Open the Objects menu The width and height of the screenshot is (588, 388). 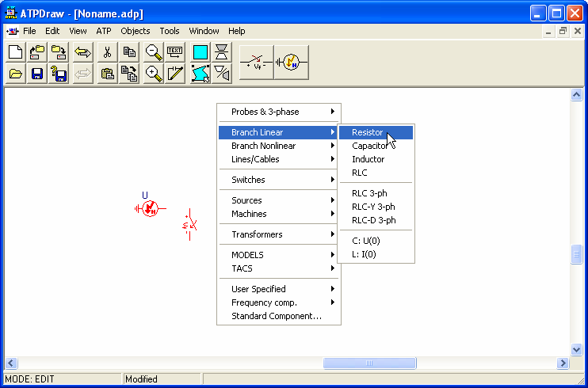tap(135, 31)
